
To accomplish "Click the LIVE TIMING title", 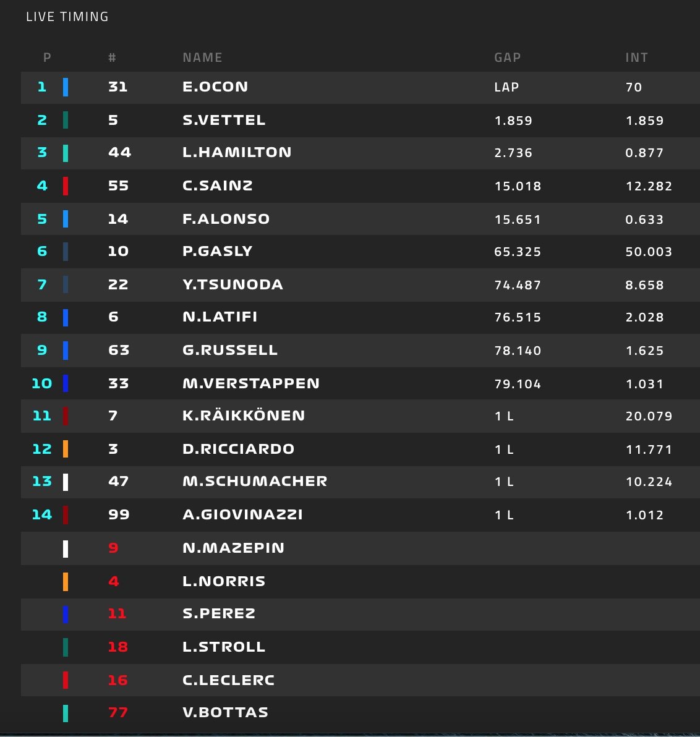I will point(67,17).
